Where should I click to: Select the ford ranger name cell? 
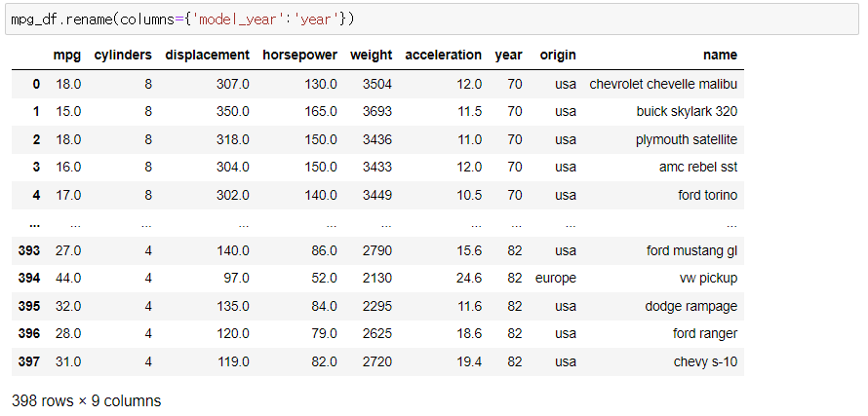pos(705,334)
